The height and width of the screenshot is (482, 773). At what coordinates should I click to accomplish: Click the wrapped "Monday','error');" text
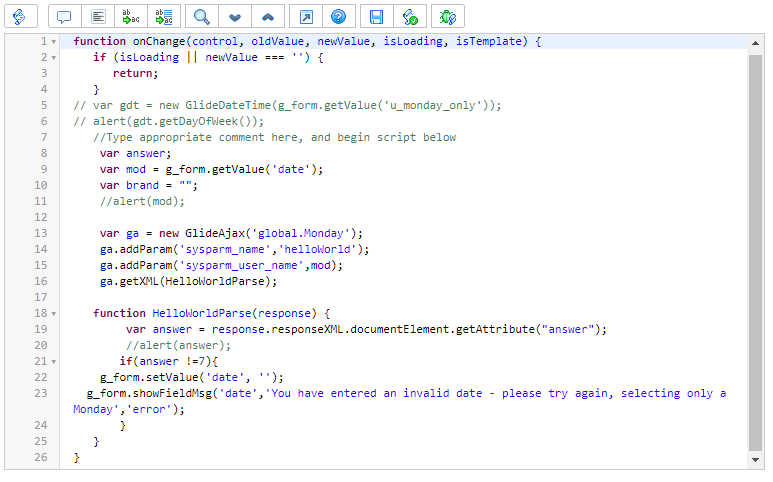129,410
